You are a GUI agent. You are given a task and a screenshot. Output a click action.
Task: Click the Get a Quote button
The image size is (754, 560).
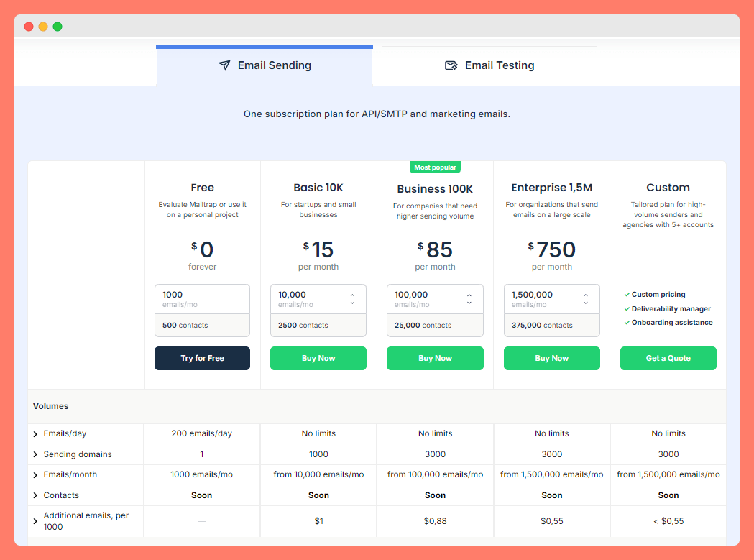click(x=668, y=359)
